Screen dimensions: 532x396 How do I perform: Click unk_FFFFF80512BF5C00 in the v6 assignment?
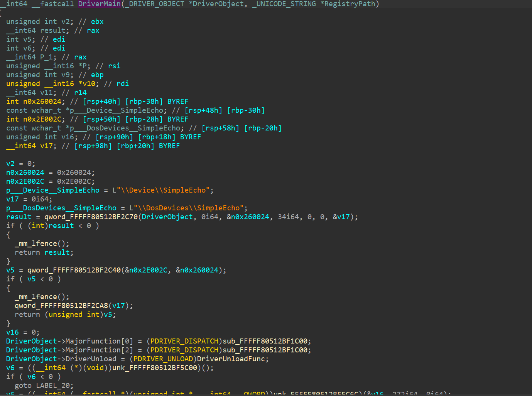(155, 368)
